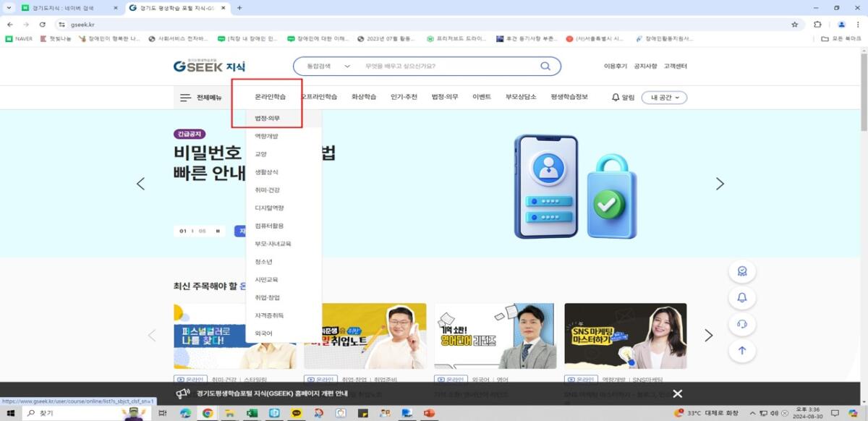Click the scroll-to-top arrow button
Image resolution: width=868 pixels, height=421 pixels.
[x=741, y=351]
